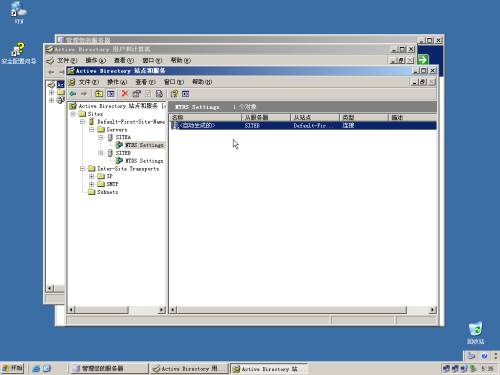Click the green arrow button in server management window
The width and height of the screenshot is (500, 375).
pos(423,60)
